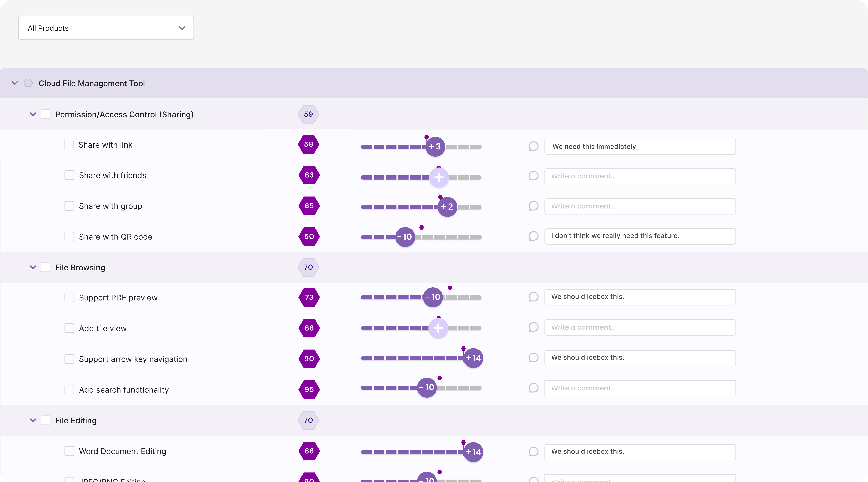Image resolution: width=868 pixels, height=482 pixels.
Task: Click comment bubble icon for Share with link
Action: 533,147
